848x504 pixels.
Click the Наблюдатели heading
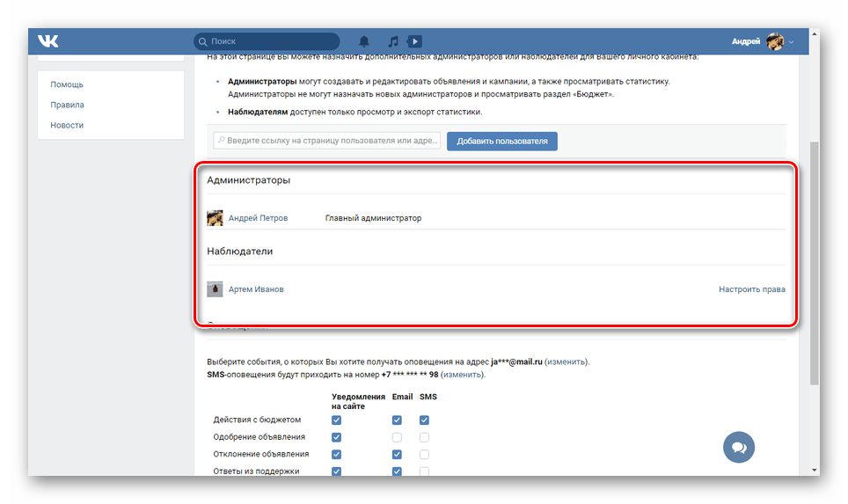tap(239, 252)
